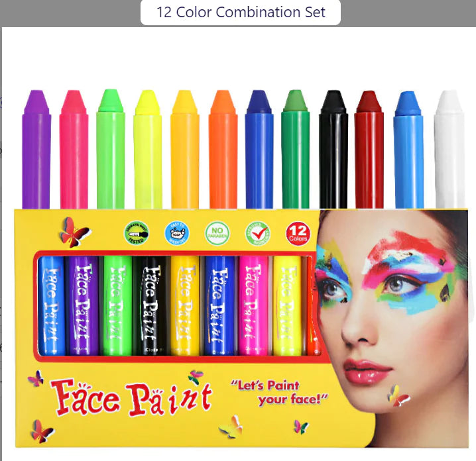Image resolution: width=476 pixels, height=461 pixels.
Task: Click the Dermatology Tested badge icon
Action: 137,233
